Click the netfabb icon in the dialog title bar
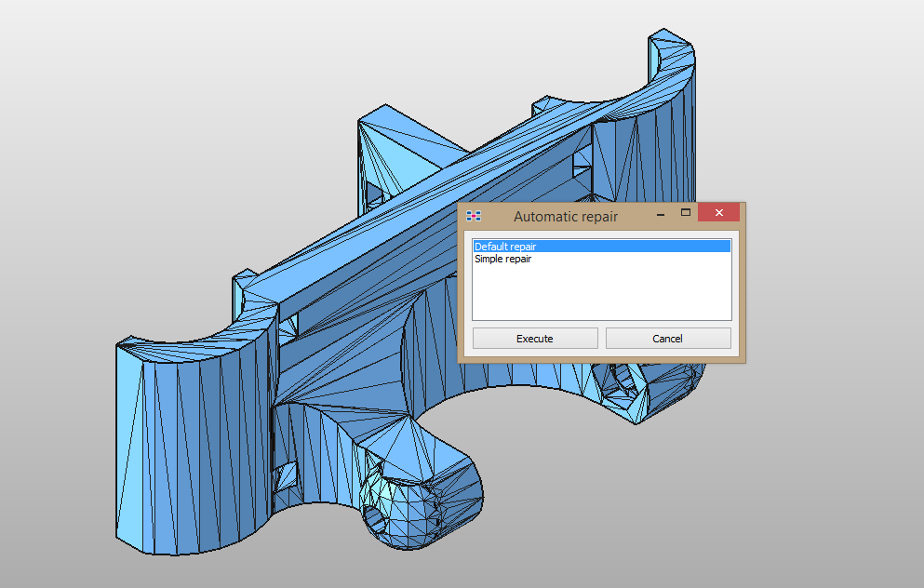Screen dimensions: 924x588 [473, 215]
